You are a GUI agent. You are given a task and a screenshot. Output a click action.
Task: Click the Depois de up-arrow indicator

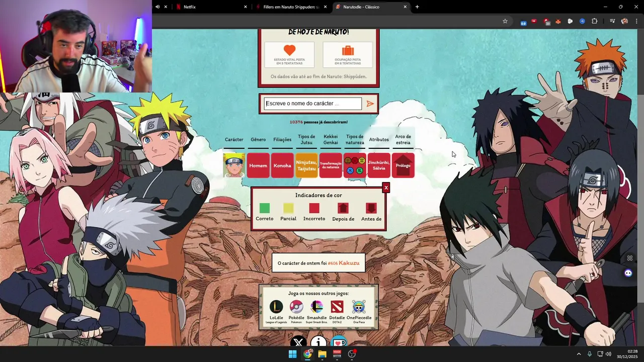click(x=343, y=208)
